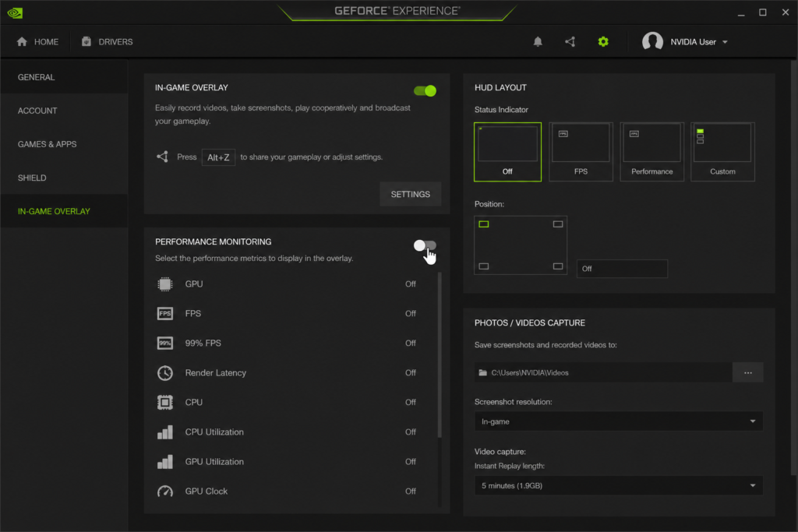The width and height of the screenshot is (798, 532).
Task: Click the 99% FPS metric label
Action: pyautogui.click(x=203, y=344)
